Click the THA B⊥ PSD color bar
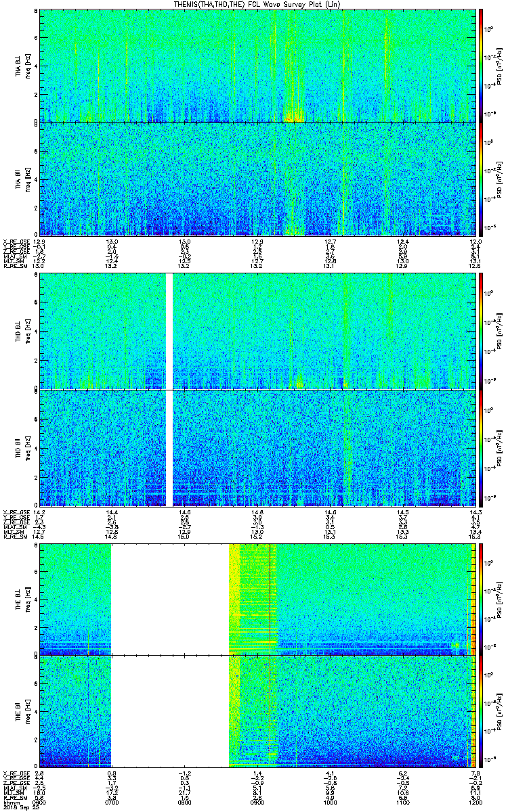This screenshot has height=812, width=508. (480, 65)
